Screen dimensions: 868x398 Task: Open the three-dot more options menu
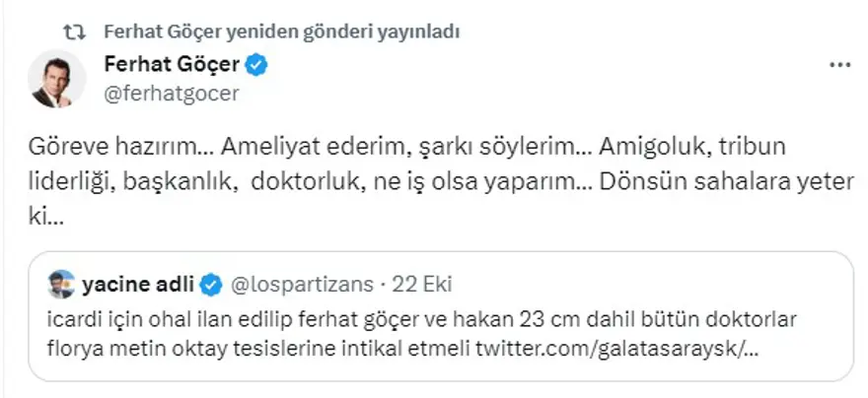[838, 67]
